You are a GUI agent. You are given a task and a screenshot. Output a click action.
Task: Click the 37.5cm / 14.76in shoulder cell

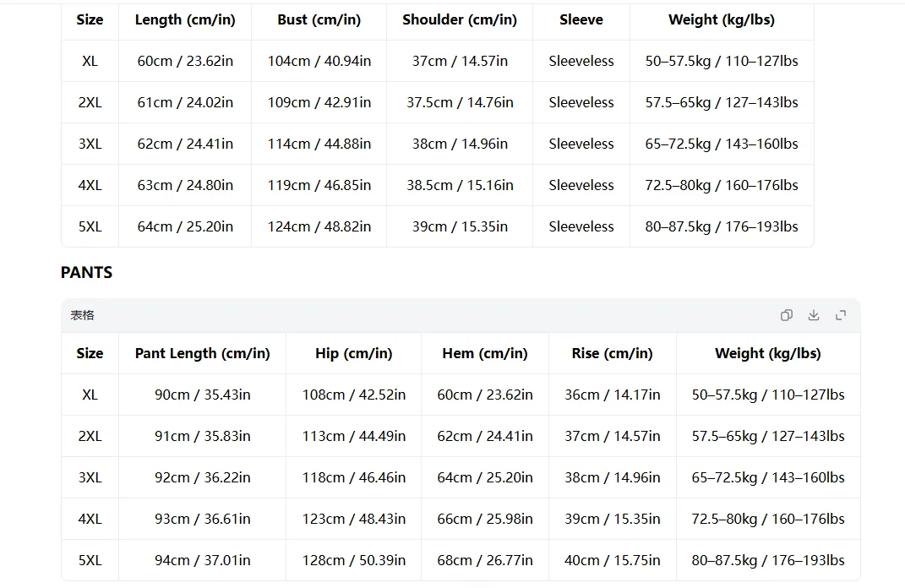(x=460, y=102)
